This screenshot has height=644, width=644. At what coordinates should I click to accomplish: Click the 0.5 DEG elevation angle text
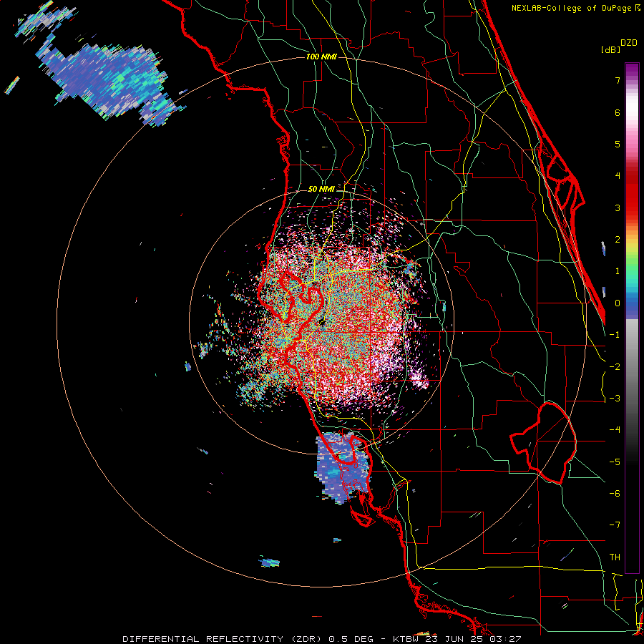click(x=351, y=639)
